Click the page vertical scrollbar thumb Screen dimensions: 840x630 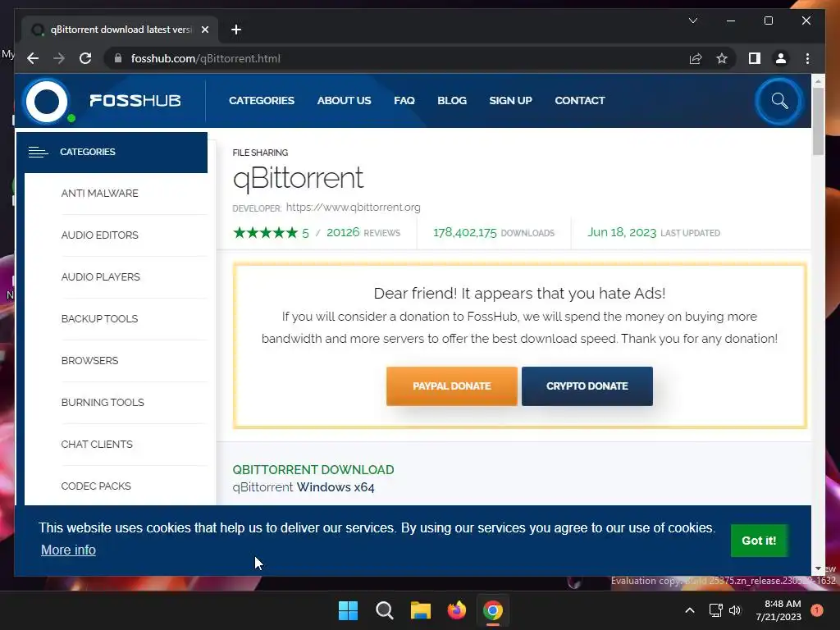pos(818,121)
